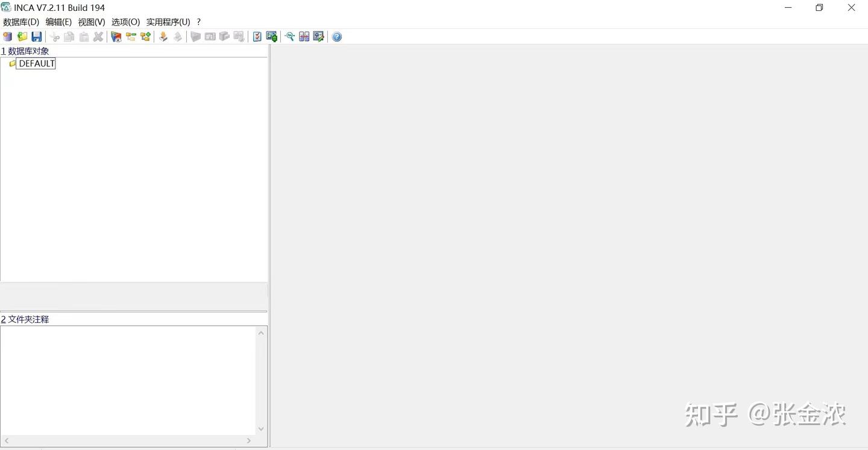Click the Copy toolbar icon
The height and width of the screenshot is (450, 868).
click(x=69, y=37)
